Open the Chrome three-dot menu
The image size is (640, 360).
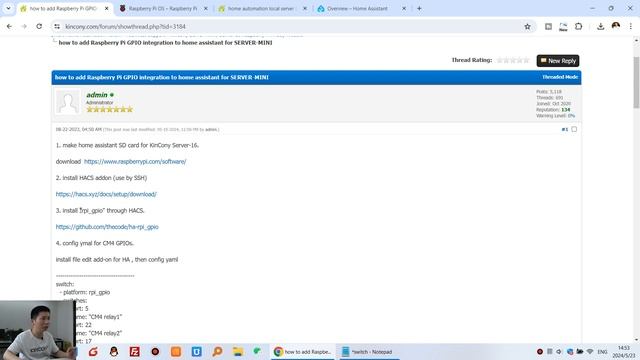coord(631,27)
